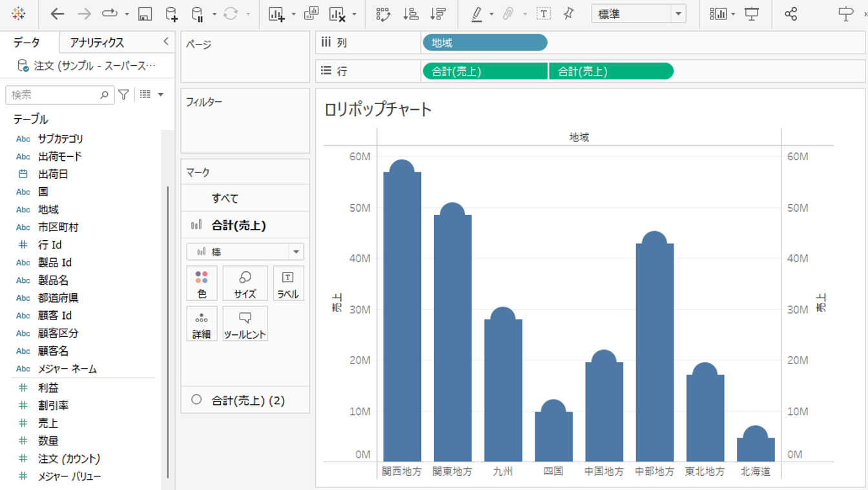Select the すべて marks card tab
This screenshot has height=490, width=868.
point(245,198)
